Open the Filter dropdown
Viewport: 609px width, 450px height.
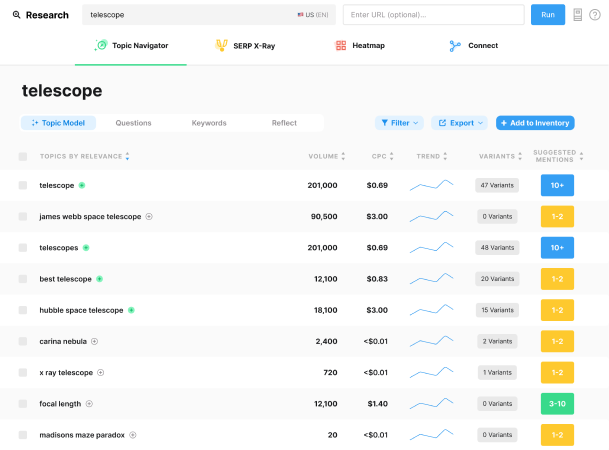[x=399, y=123]
